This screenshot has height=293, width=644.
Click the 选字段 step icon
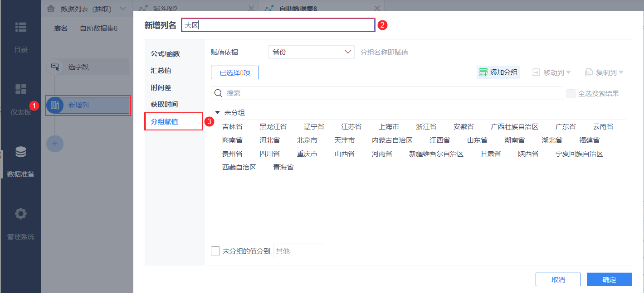pos(55,67)
